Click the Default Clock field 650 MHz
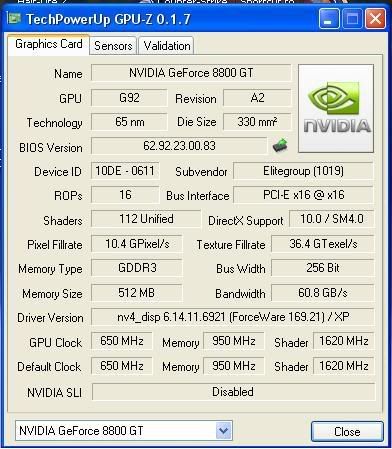 (x=122, y=366)
